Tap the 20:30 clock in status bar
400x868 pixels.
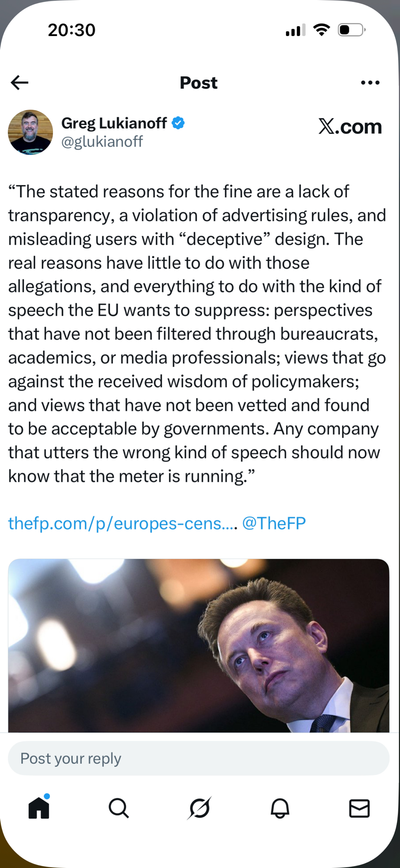click(72, 30)
